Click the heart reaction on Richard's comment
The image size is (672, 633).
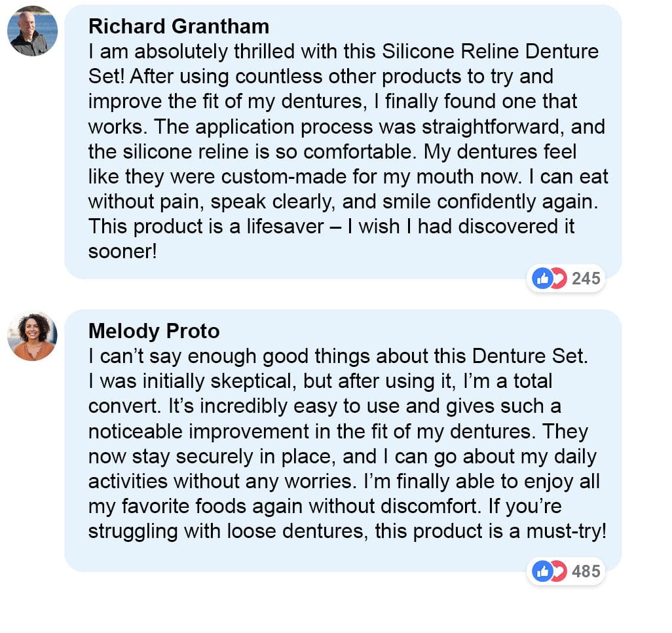coord(559,278)
